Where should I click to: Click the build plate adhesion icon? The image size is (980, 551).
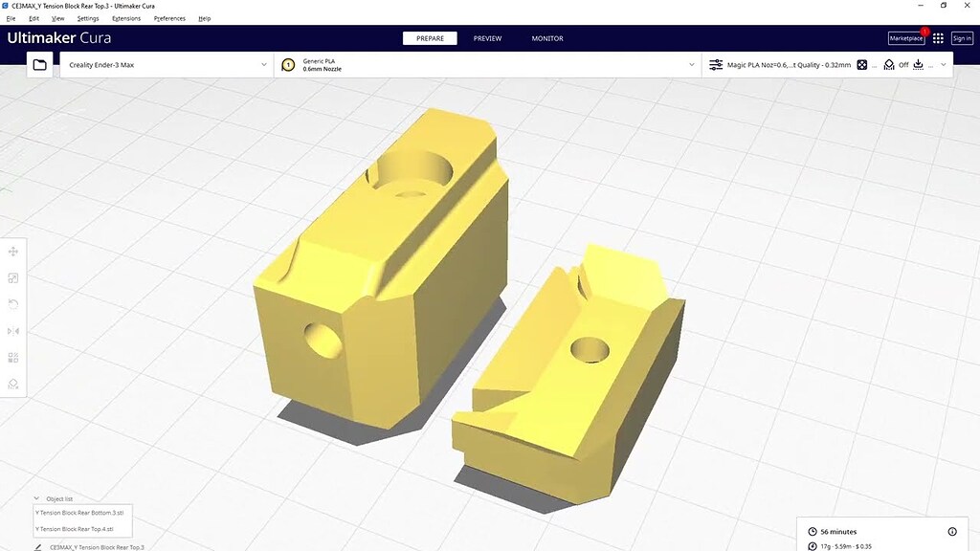pyautogui.click(x=917, y=64)
